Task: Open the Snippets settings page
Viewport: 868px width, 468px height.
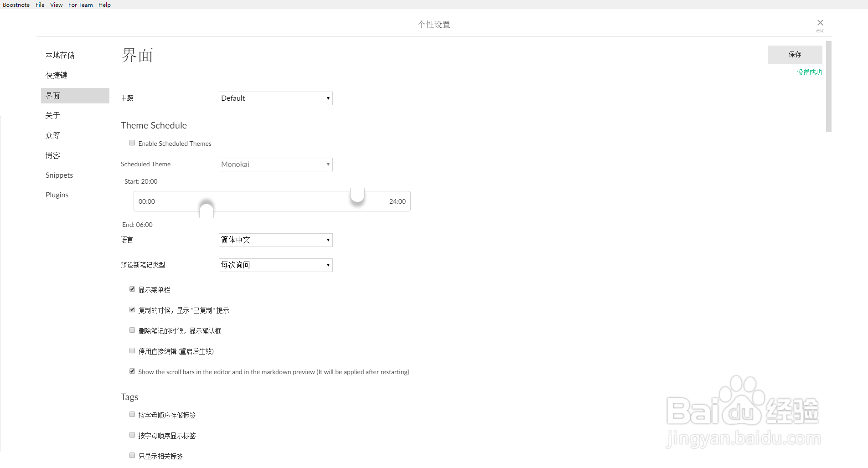Action: pos(59,175)
